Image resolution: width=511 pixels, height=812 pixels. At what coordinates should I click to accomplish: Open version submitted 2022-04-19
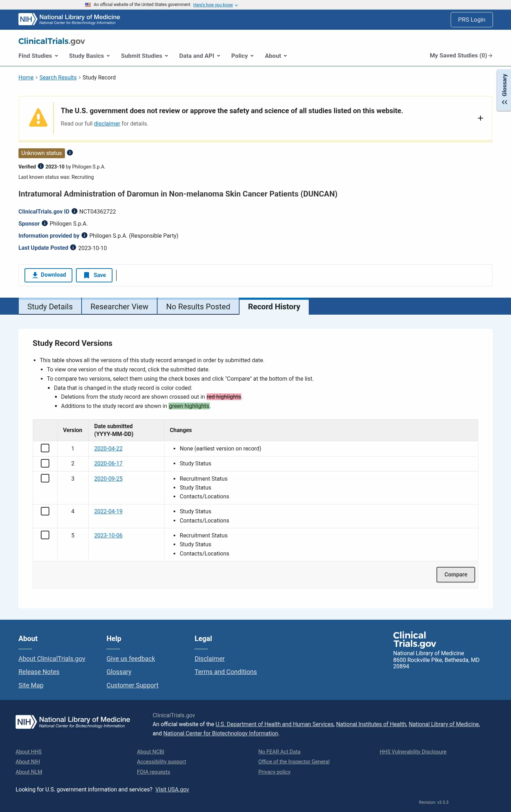(108, 511)
